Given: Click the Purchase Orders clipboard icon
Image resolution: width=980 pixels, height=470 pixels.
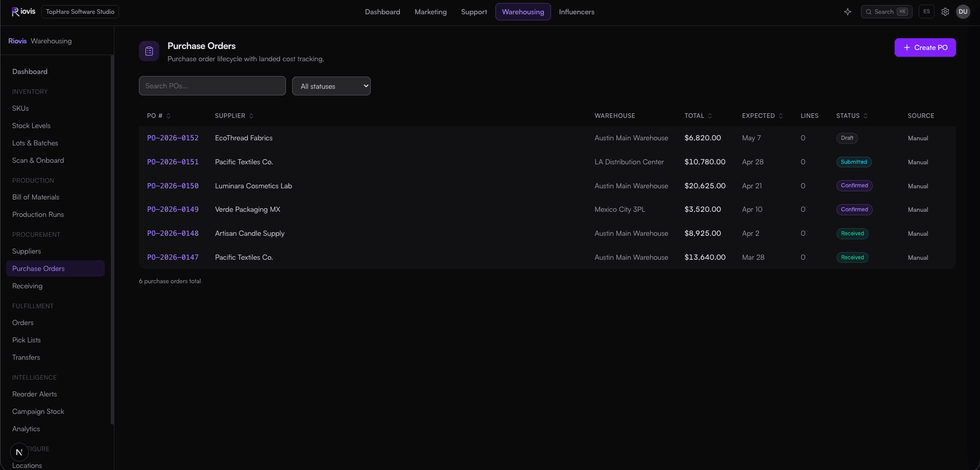Looking at the screenshot, I should [149, 51].
